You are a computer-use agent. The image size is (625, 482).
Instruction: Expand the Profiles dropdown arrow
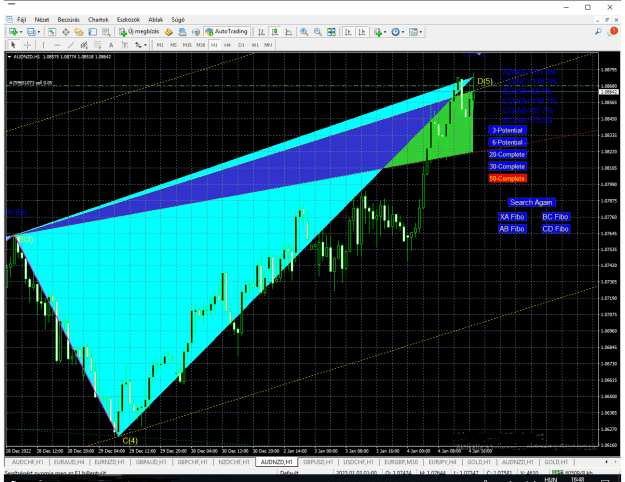39,32
